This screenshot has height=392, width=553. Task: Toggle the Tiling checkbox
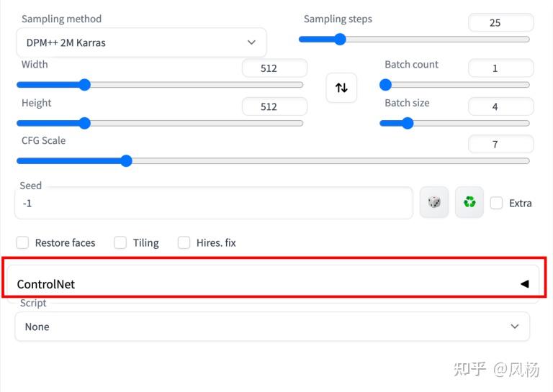[120, 242]
